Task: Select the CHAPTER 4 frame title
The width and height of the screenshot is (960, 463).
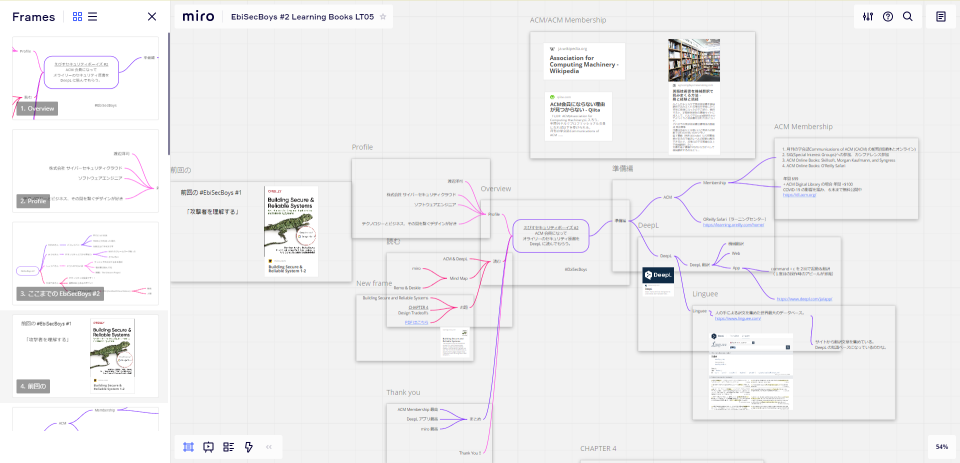Action: tap(598, 449)
